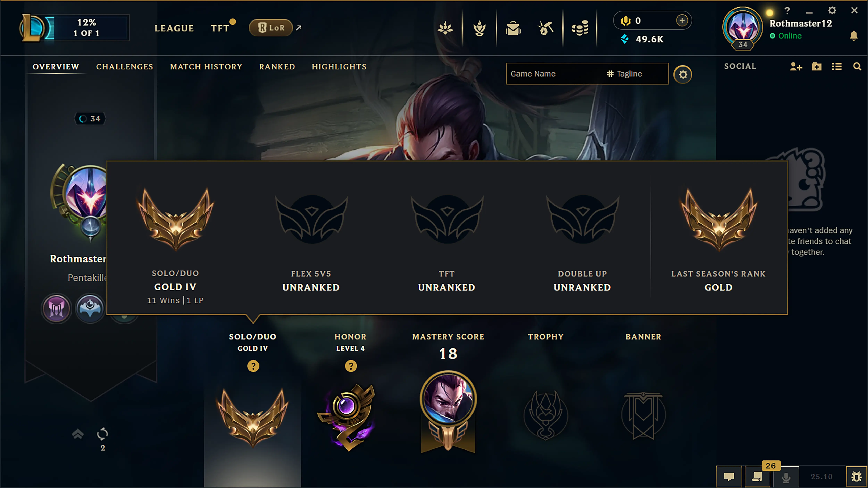Open the Loot inventory backpack icon
868x488 pixels.
[513, 28]
